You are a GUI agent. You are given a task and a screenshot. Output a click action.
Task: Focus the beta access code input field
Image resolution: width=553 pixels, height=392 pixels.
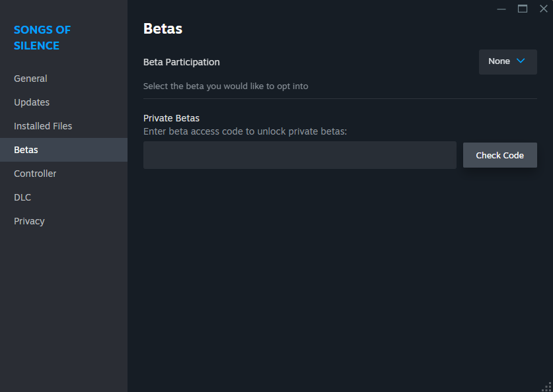299,155
